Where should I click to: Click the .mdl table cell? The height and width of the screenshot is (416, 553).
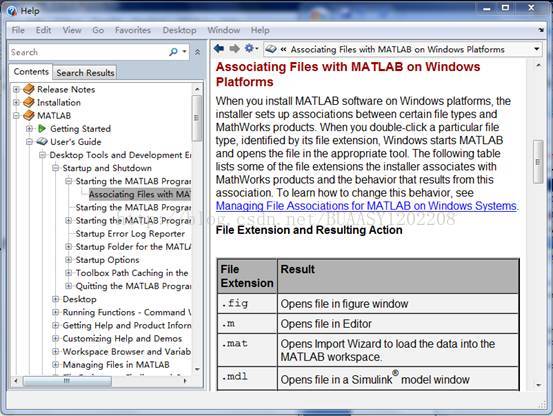[247, 379]
